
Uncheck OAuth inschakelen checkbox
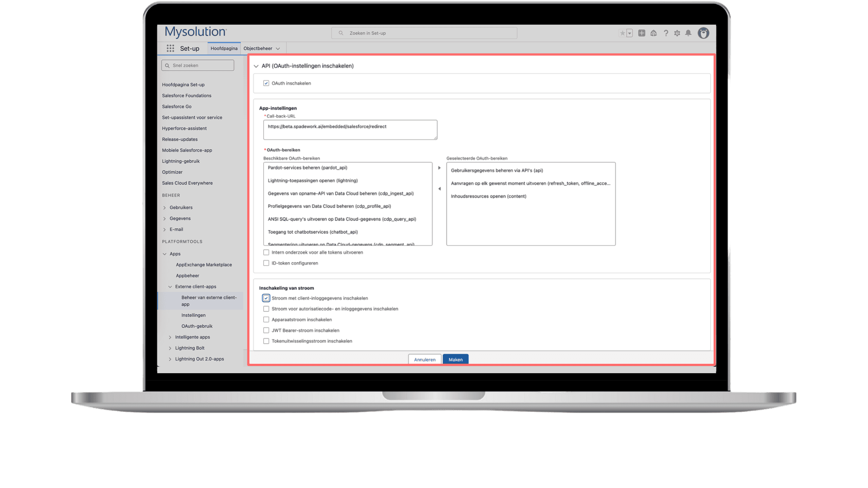coord(266,83)
